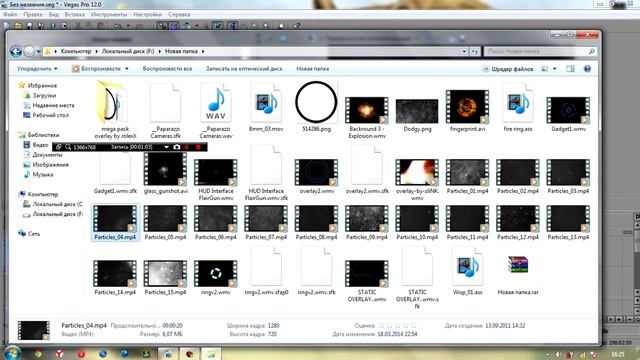Click Воспроизвести все
640x360 pixels.
(x=167, y=69)
